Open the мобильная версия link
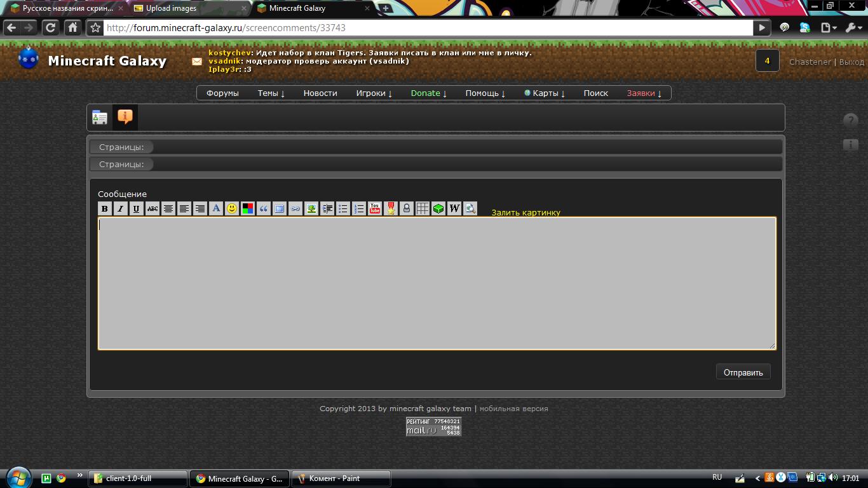This screenshot has height=488, width=868. (x=513, y=409)
